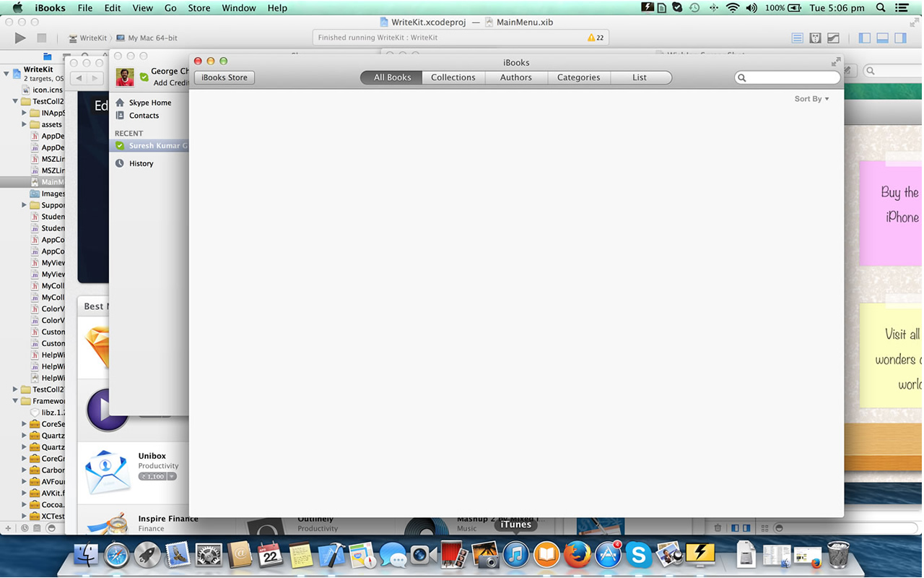This screenshot has width=924, height=578.
Task: Toggle the Xcode Debug area
Action: click(882, 38)
